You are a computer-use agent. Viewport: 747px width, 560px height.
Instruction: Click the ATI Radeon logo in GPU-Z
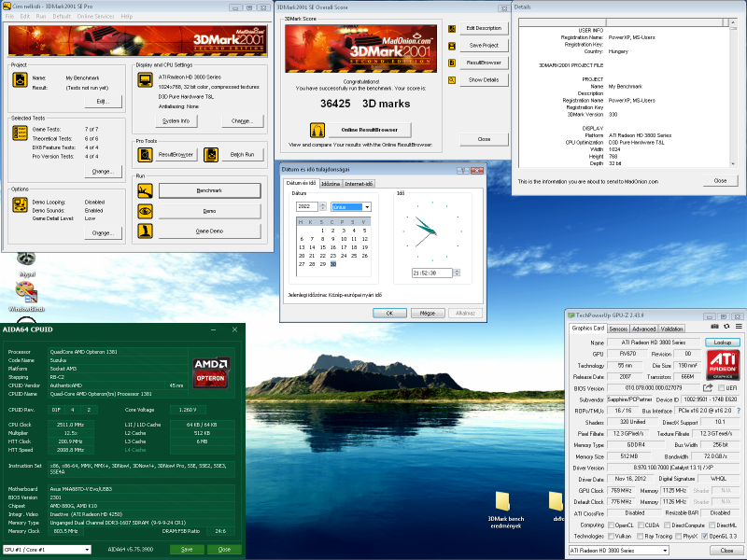[723, 365]
